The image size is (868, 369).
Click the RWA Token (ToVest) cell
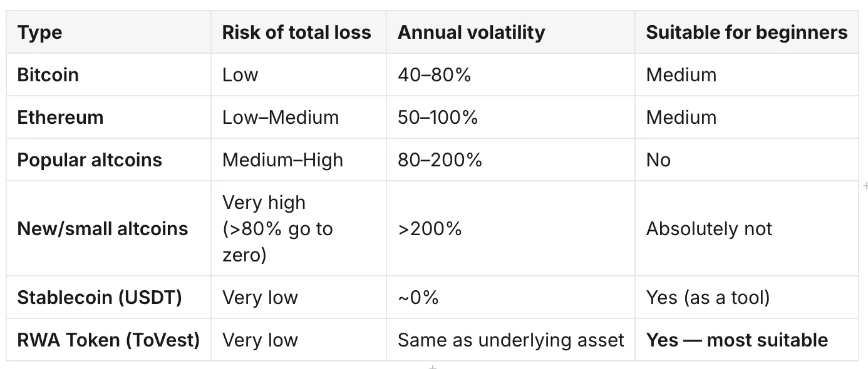click(108, 340)
